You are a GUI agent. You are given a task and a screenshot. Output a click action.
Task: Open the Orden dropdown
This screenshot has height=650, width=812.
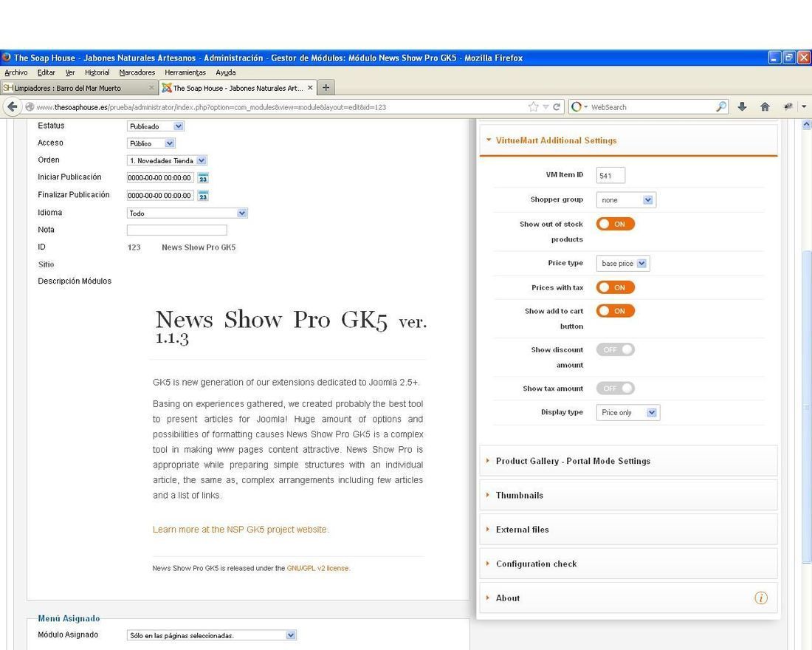coord(167,161)
